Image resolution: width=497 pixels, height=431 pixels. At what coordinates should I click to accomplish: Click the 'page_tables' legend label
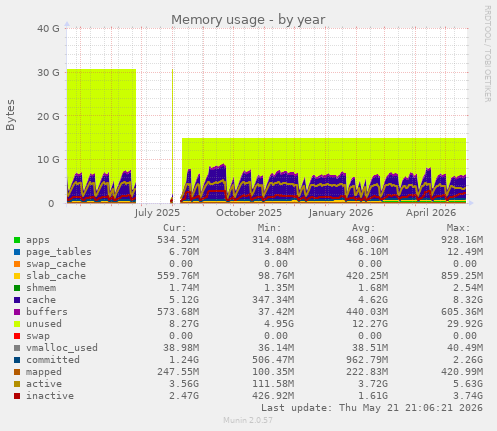(59, 252)
